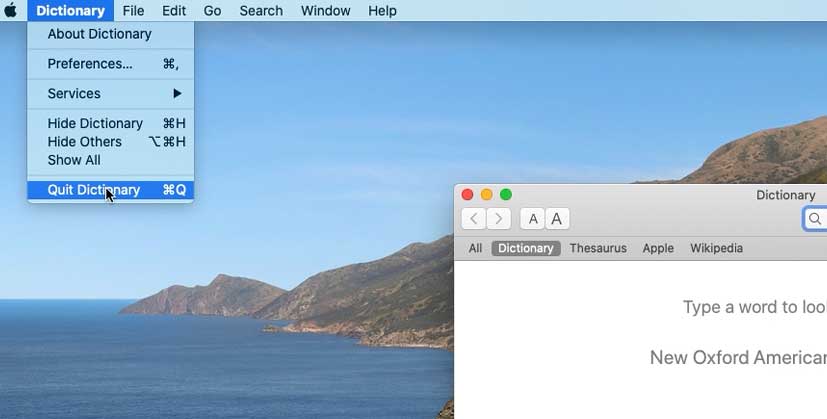Choose Show All

[111, 160]
